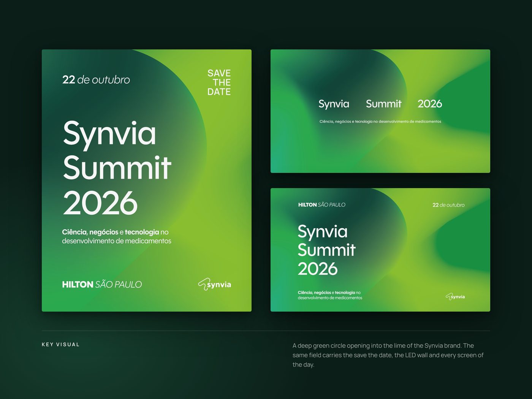Click 'HILTON SÃO PAULO' on the lower banner
The image size is (532, 399).
[322, 205]
